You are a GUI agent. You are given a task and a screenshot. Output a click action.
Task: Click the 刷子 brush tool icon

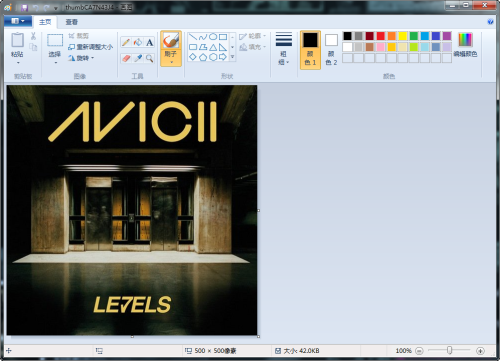coord(171,40)
